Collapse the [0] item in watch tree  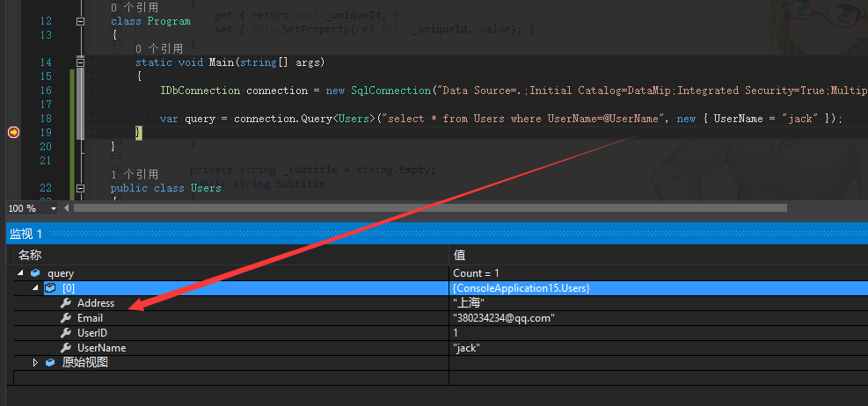coord(35,287)
